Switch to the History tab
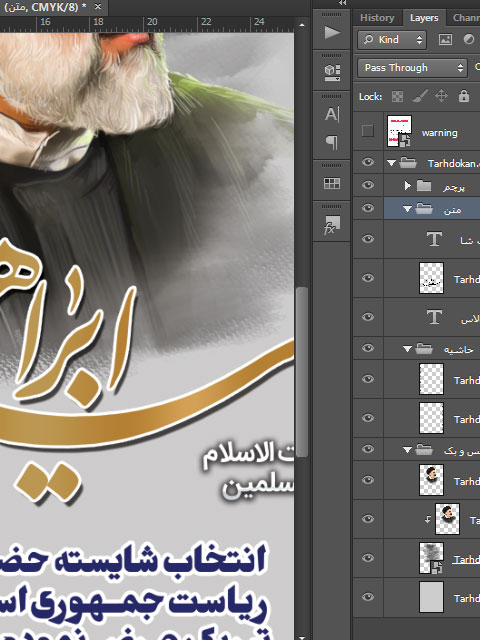The width and height of the screenshot is (480, 640). [x=377, y=18]
